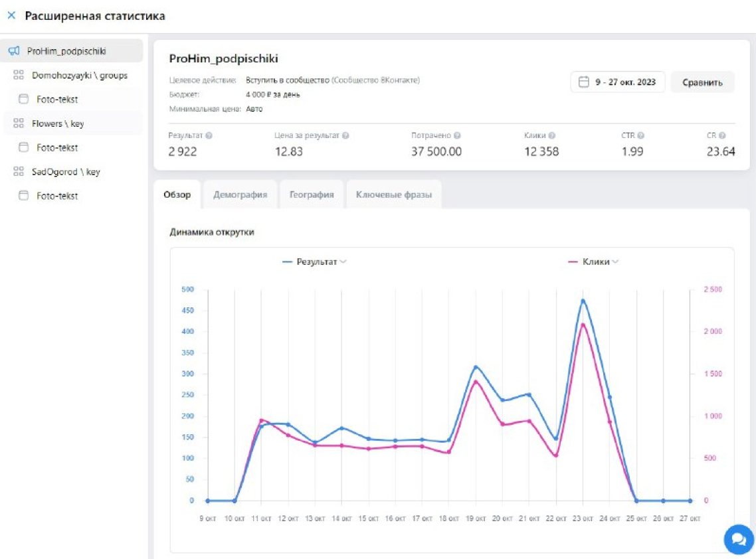Image resolution: width=756 pixels, height=559 pixels.
Task: Click the help icon beside Цена за результат
Action: coord(345,135)
